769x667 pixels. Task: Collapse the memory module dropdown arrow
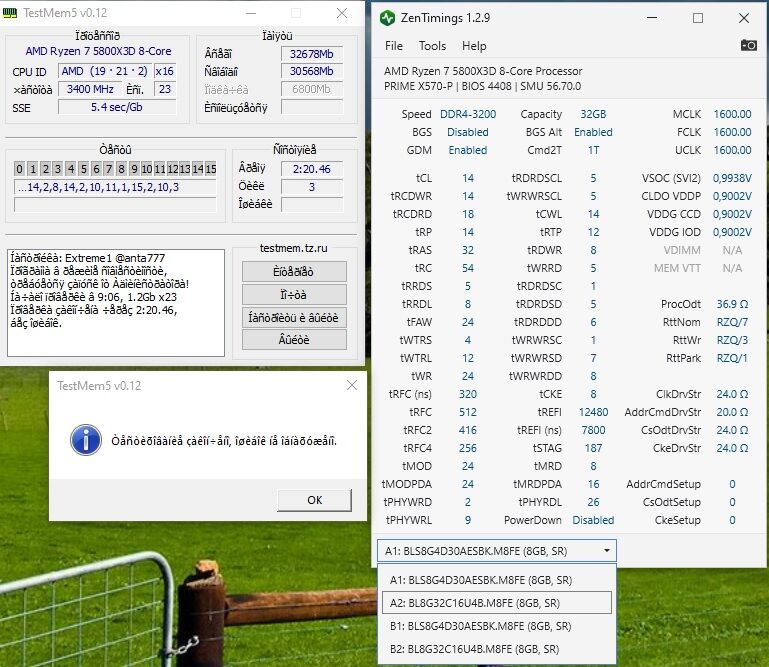pyautogui.click(x=607, y=551)
